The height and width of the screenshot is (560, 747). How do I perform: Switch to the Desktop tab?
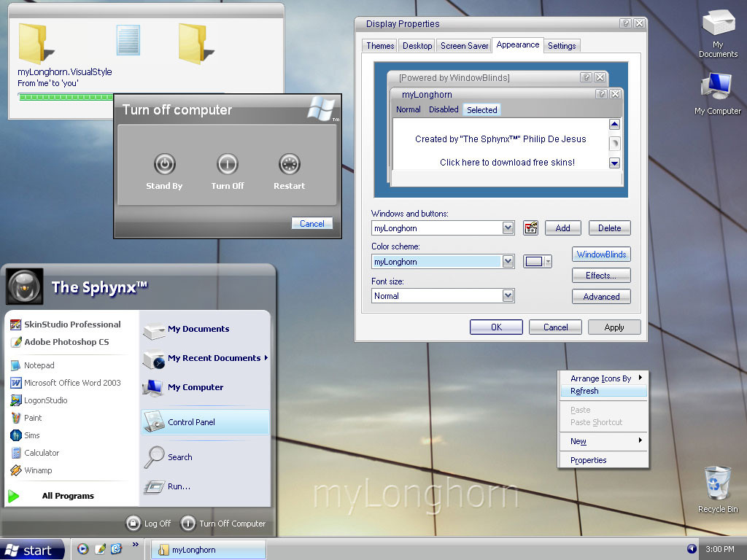pyautogui.click(x=417, y=46)
